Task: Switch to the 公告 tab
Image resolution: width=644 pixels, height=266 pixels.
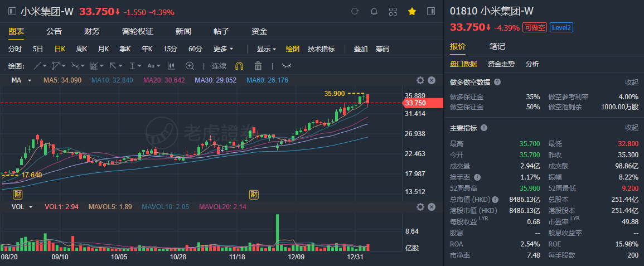Action: click(x=54, y=31)
